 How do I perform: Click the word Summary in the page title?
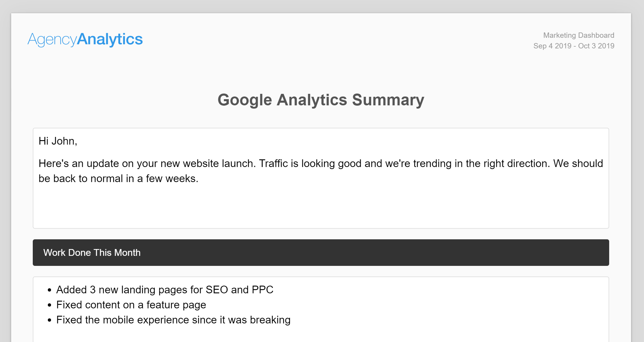[x=388, y=100]
